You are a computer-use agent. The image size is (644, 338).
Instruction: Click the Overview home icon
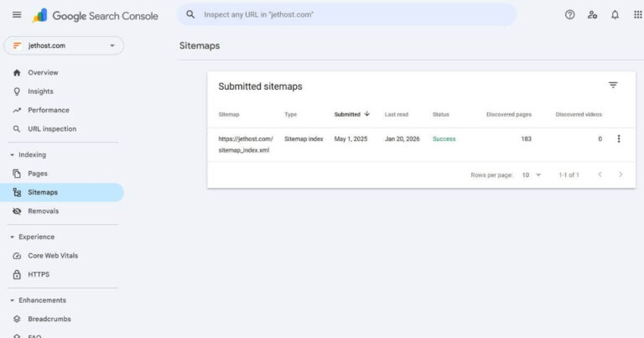coord(17,73)
